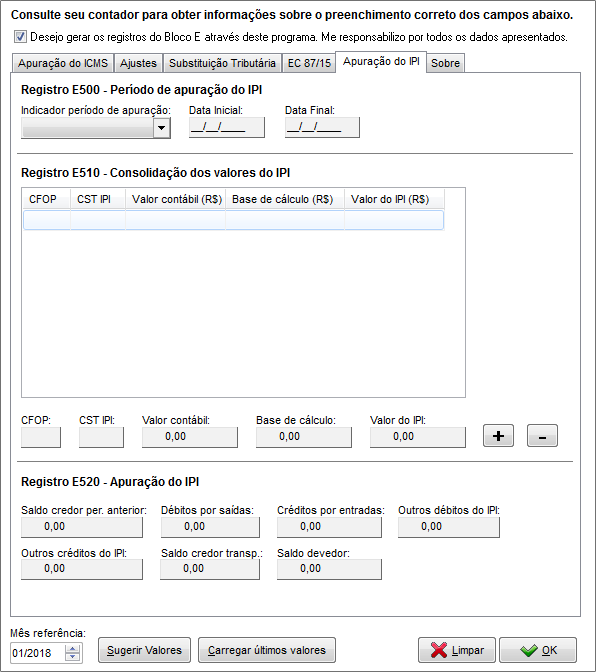596x672 pixels.
Task: Click the Sugerir Valores button
Action: [x=144, y=650]
